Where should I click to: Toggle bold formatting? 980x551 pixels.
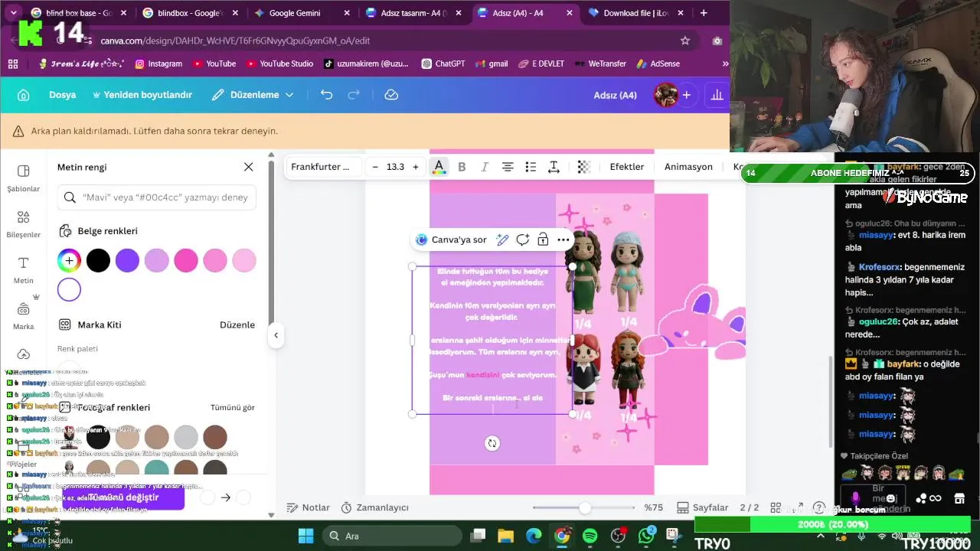coord(462,167)
